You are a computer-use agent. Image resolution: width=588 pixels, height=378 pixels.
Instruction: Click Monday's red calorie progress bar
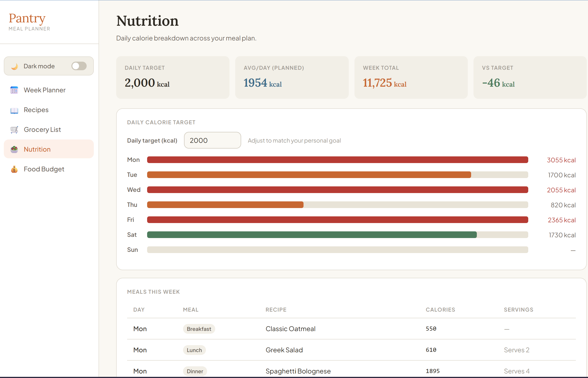pos(337,160)
